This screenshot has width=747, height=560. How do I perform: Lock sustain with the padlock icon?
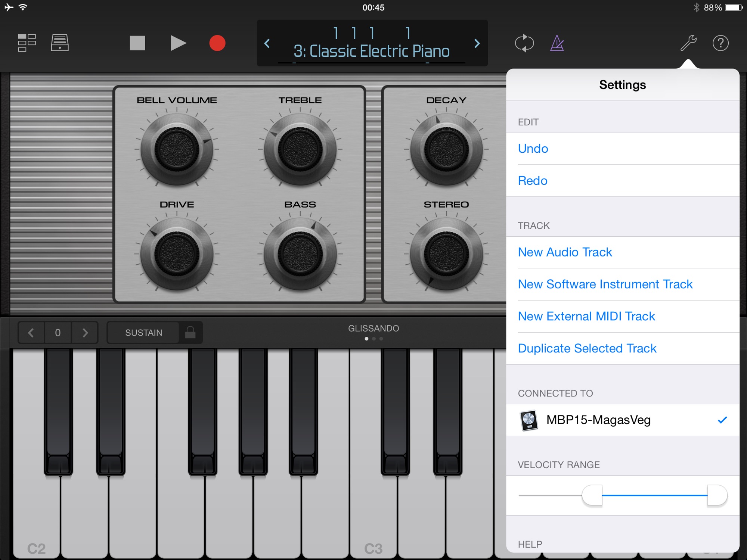click(x=190, y=332)
